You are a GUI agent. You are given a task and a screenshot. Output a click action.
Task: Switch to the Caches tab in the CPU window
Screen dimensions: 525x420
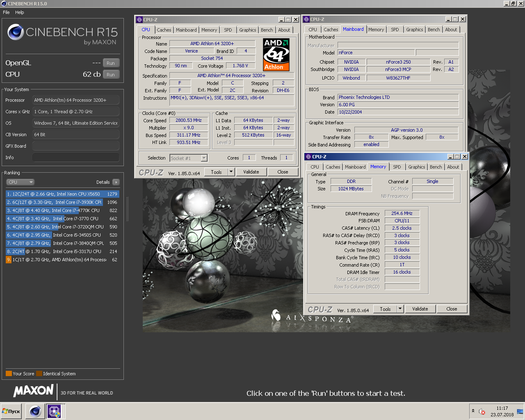pos(164,30)
